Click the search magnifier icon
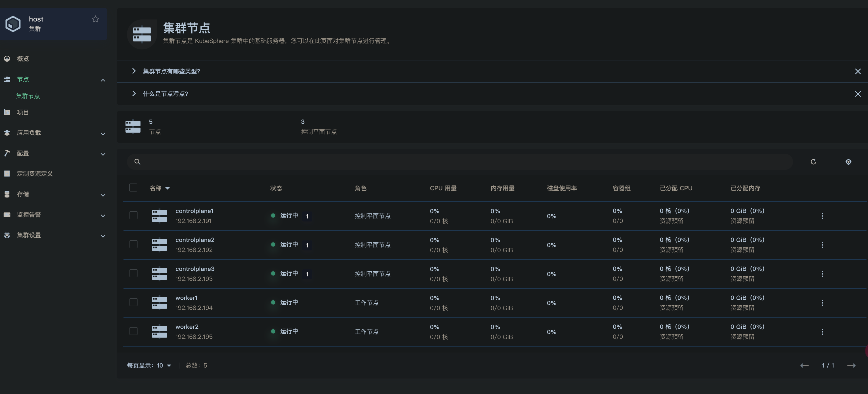The image size is (868, 394). [137, 162]
